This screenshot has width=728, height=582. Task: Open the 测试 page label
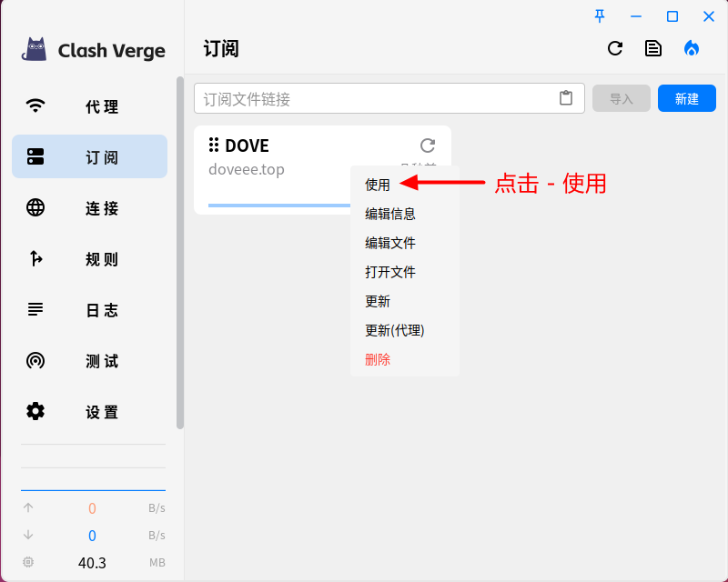coord(102,361)
